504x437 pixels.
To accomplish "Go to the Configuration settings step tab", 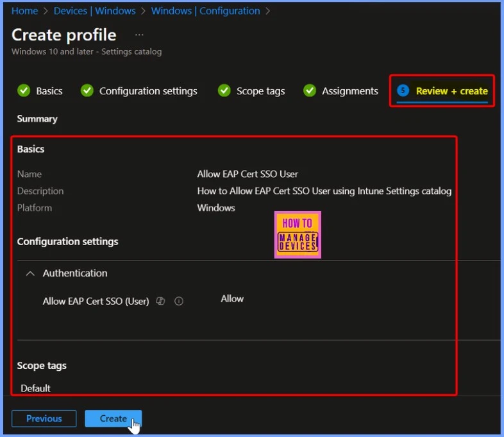I will [139, 91].
